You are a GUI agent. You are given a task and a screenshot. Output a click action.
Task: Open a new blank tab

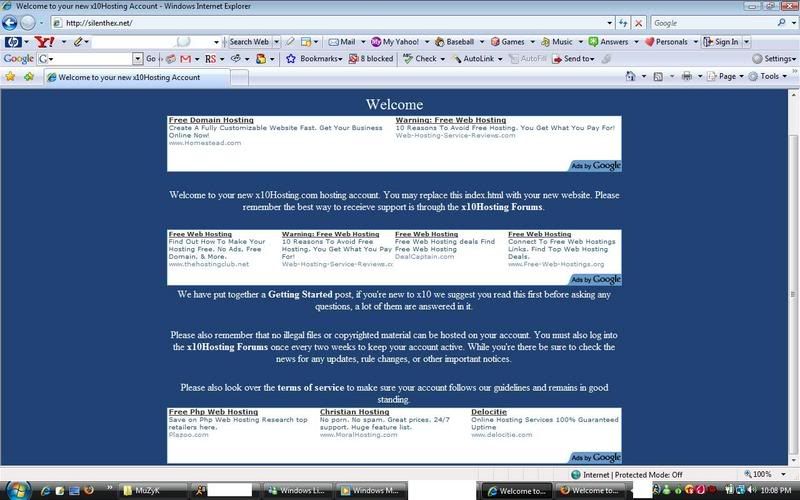click(240, 78)
